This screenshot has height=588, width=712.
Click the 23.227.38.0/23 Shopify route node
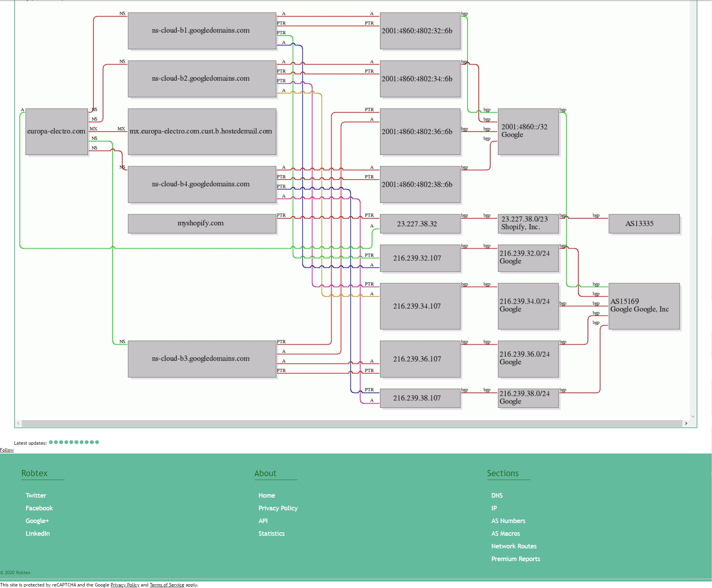coord(528,224)
